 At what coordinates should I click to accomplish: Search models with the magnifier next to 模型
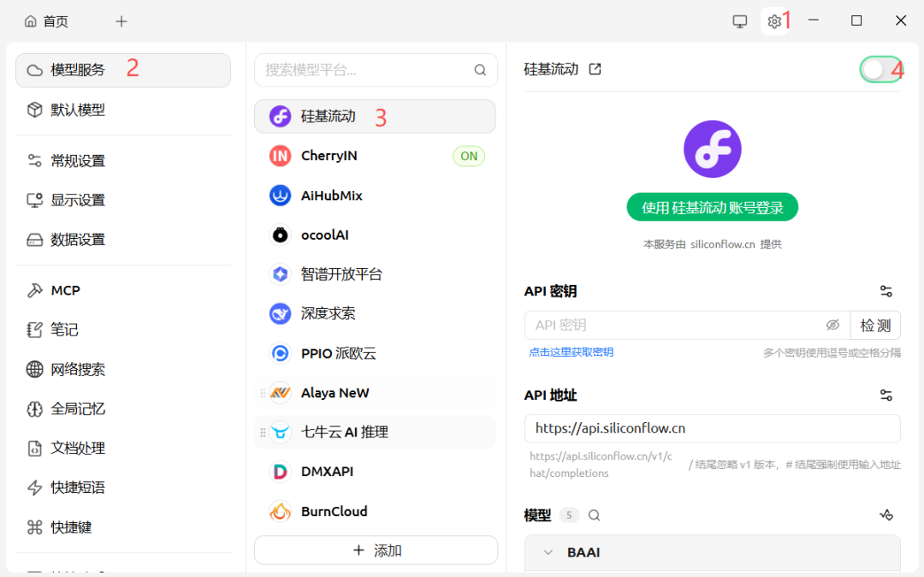(x=594, y=515)
